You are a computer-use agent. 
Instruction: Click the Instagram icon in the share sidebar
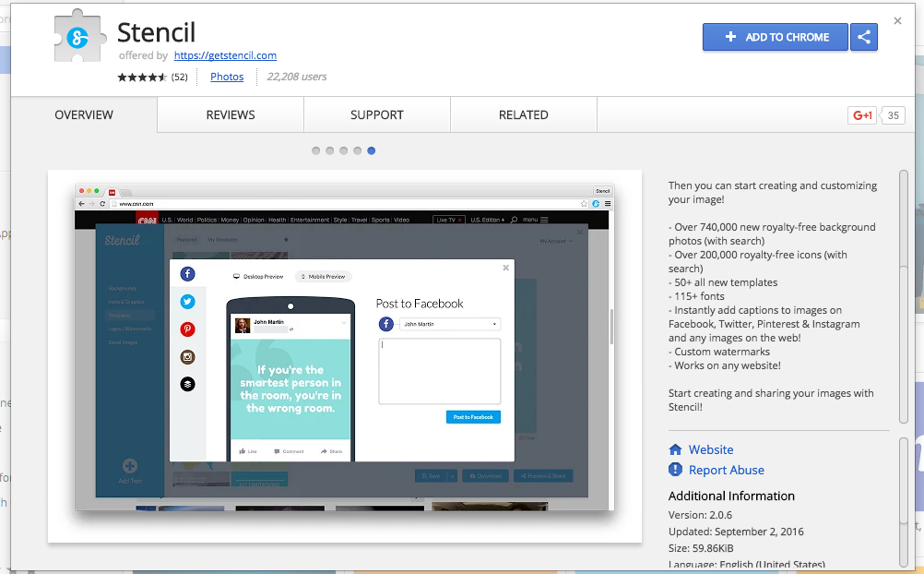pos(187,357)
